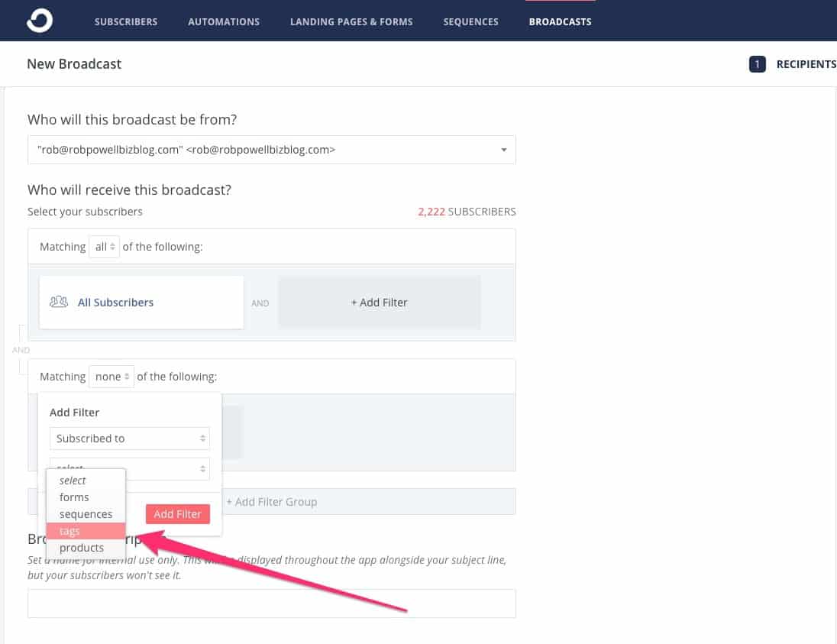Change the "all" matching dropdown
Viewport: 837px width, 644px height.
[x=105, y=247]
